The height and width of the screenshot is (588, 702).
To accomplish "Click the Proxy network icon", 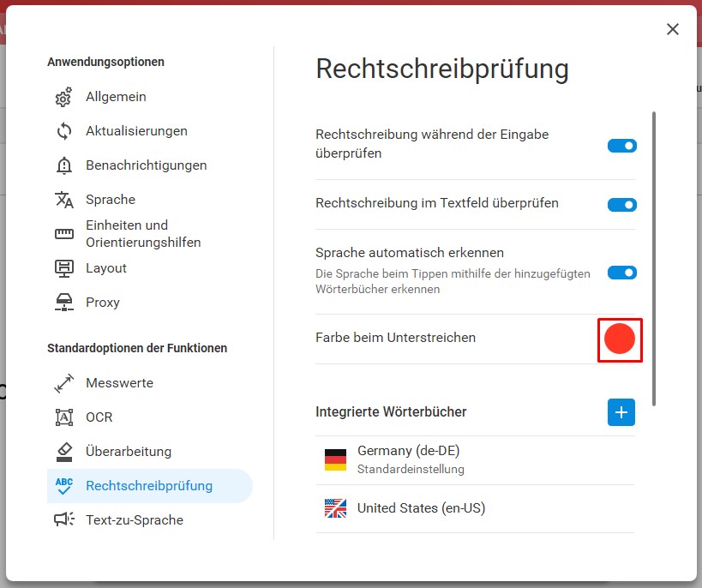I will [64, 303].
